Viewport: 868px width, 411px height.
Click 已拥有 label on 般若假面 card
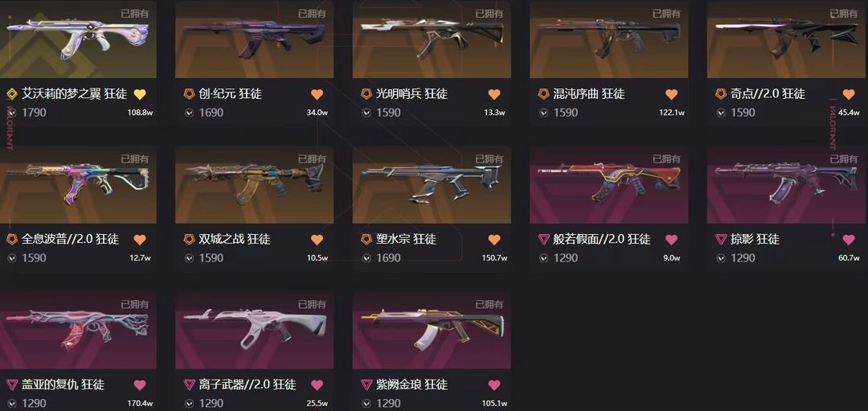pyautogui.click(x=666, y=159)
